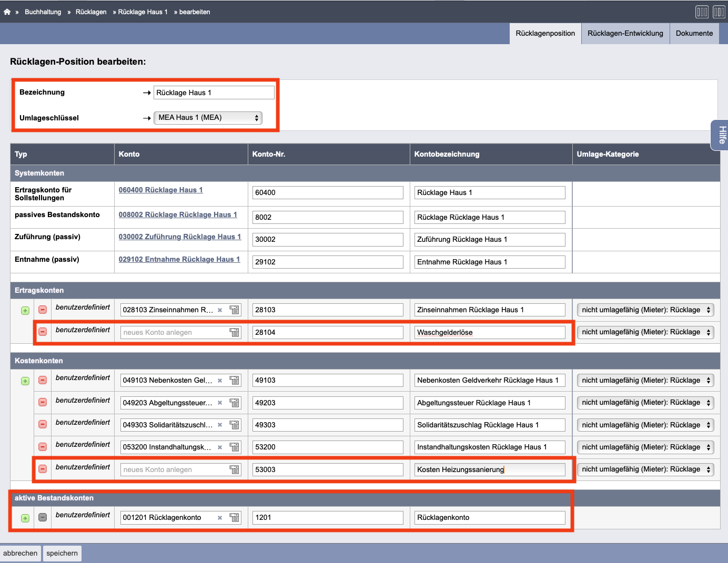Open Umlage-Kategorie dropdown for Waschgelderlöse row
This screenshot has width=728, height=563.
(645, 332)
